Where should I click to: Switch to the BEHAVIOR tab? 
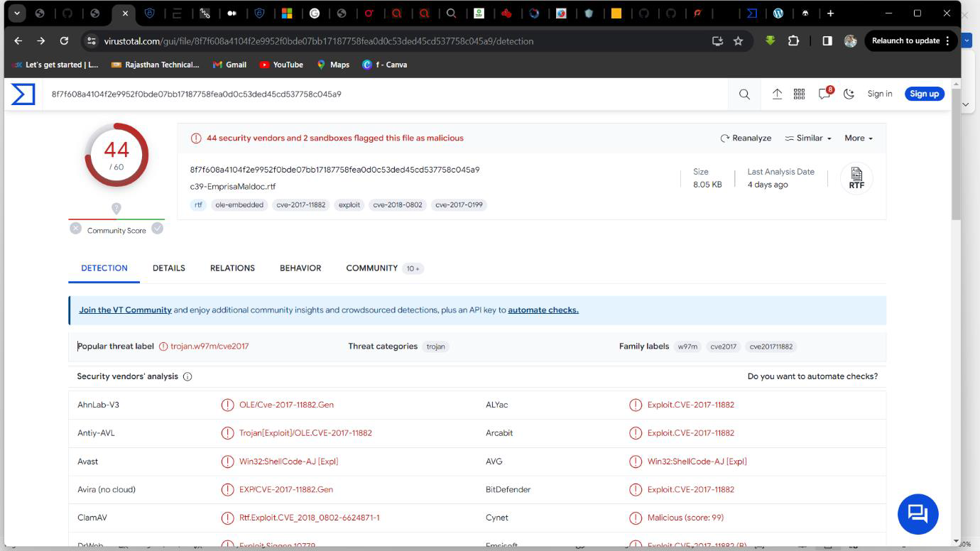300,268
